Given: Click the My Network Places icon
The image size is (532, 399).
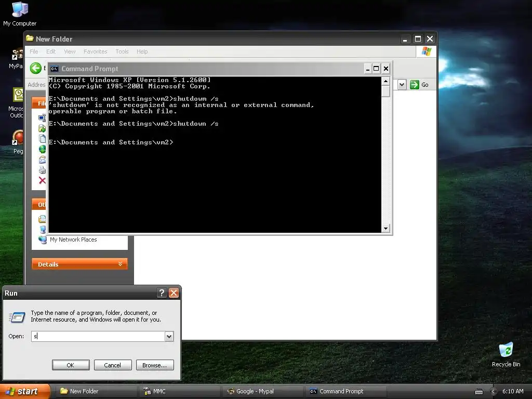Looking at the screenshot, I should [43, 240].
